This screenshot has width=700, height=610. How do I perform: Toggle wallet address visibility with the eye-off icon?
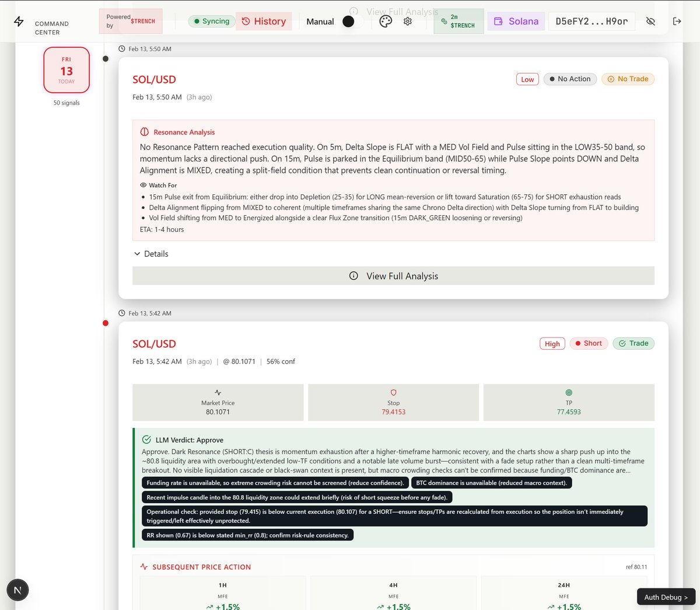point(650,21)
